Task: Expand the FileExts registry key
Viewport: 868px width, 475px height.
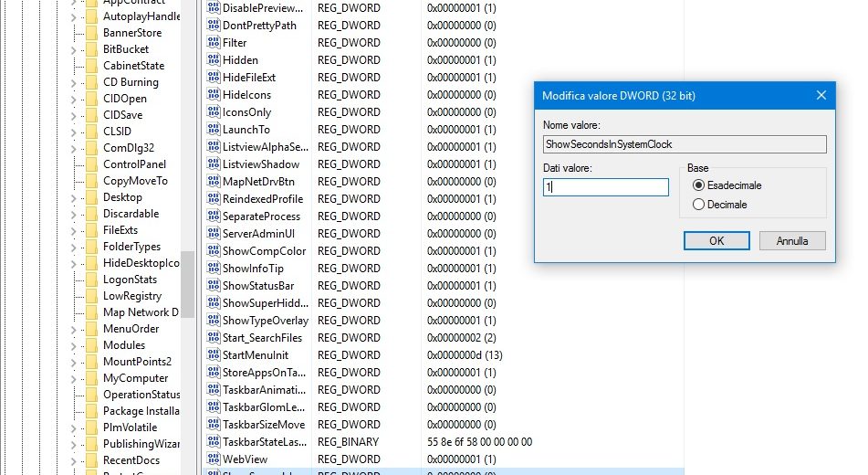Action: [x=75, y=230]
